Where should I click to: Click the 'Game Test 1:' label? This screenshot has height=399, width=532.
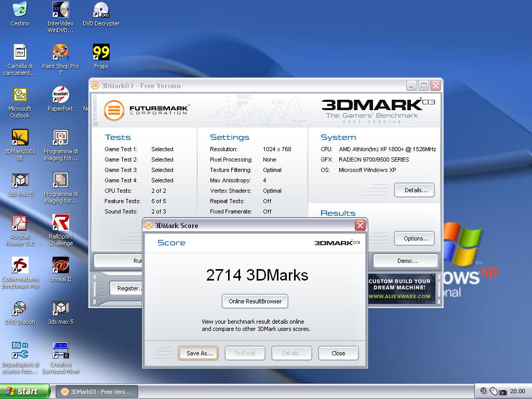tap(121, 149)
